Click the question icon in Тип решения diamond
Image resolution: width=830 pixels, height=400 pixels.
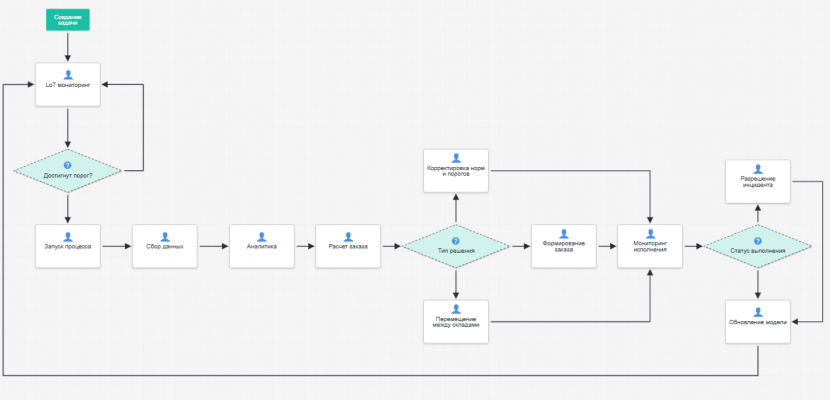pos(456,241)
